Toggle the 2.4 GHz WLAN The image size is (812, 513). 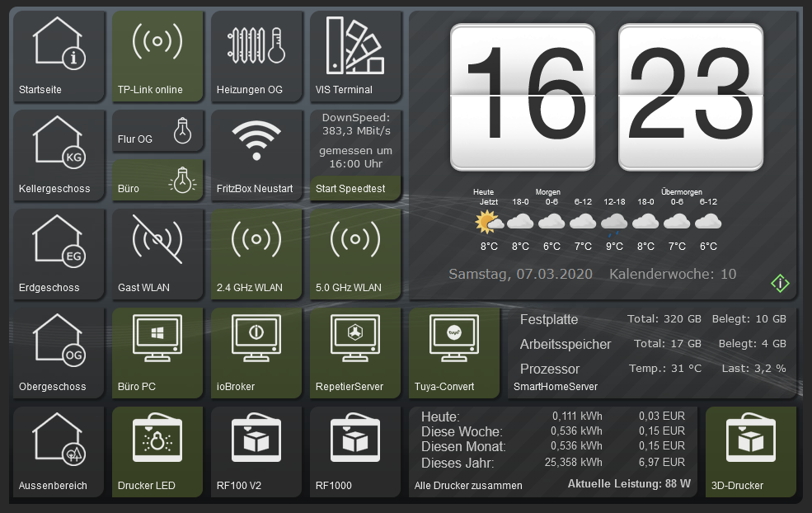pos(256,254)
